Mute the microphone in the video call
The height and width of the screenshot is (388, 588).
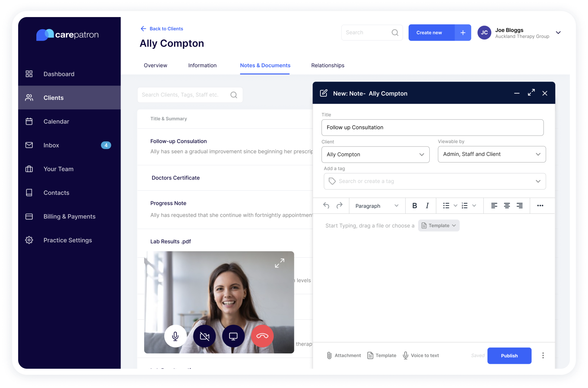point(175,336)
